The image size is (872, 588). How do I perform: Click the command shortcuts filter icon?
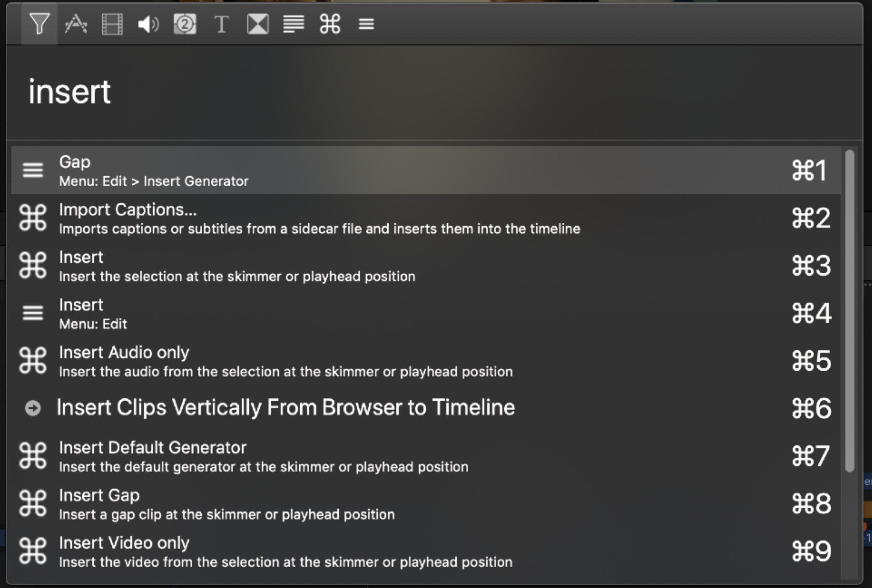pyautogui.click(x=330, y=24)
